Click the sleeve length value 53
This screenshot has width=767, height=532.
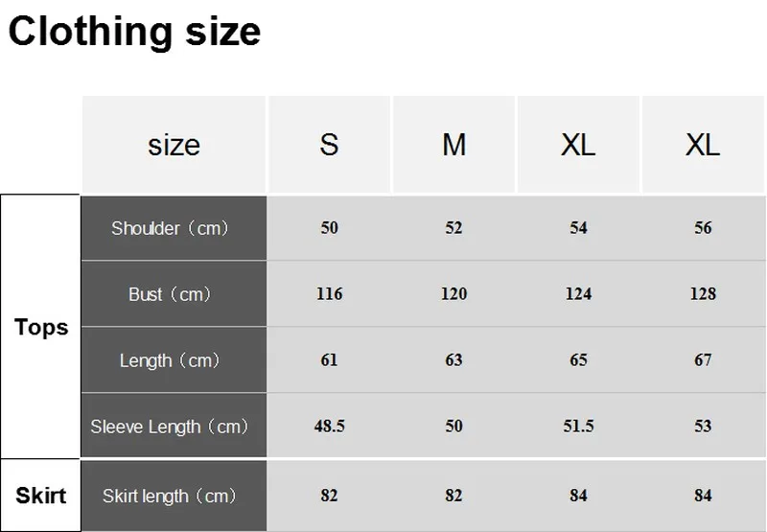click(703, 427)
